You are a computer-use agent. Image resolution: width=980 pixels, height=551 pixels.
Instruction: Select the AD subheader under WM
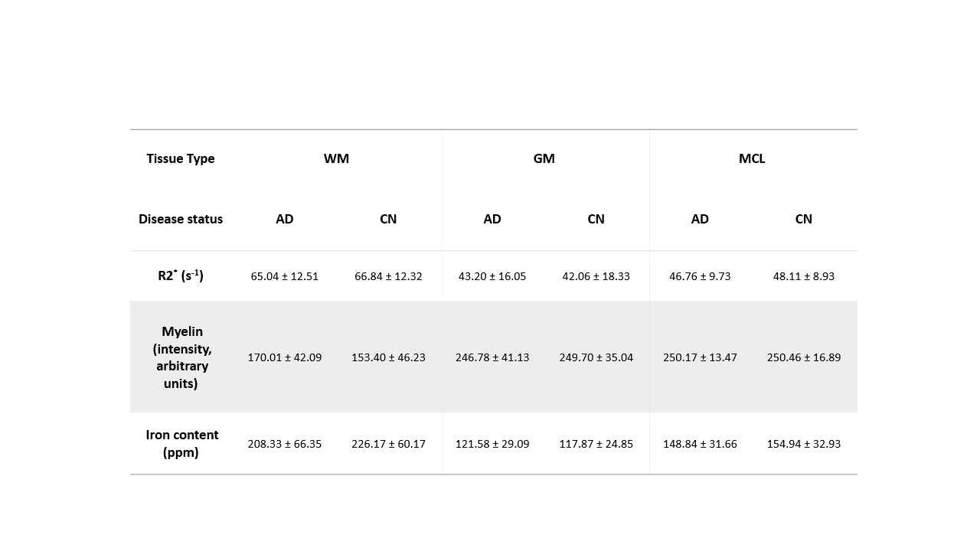click(x=285, y=219)
